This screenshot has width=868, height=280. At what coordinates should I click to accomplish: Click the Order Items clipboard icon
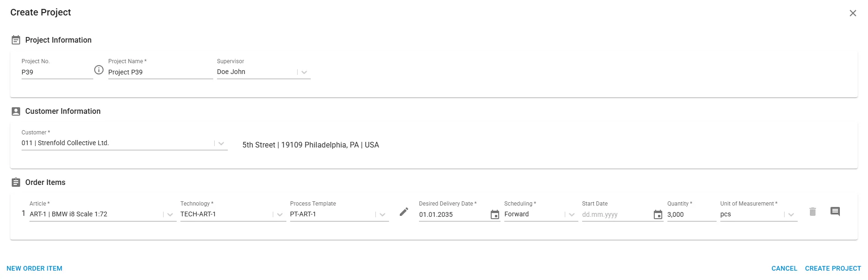(x=16, y=183)
